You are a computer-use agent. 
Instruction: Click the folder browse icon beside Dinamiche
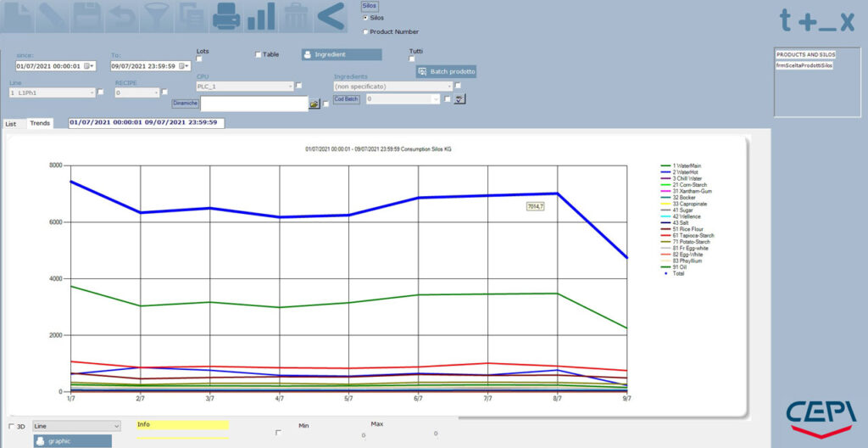[x=314, y=104]
